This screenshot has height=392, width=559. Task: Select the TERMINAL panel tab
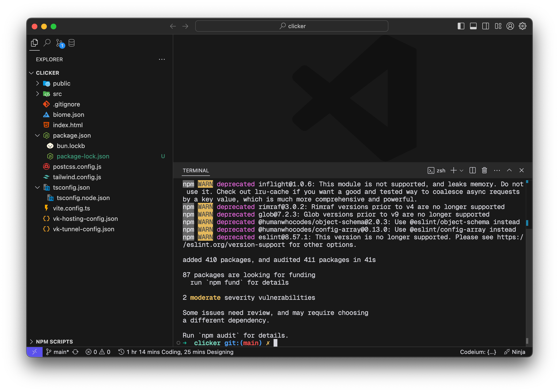(x=196, y=170)
